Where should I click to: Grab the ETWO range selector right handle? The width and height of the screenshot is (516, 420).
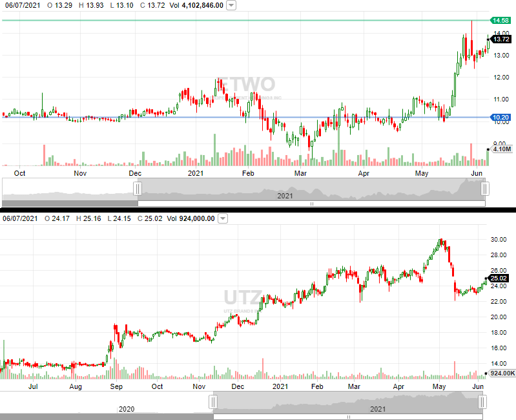click(485, 189)
